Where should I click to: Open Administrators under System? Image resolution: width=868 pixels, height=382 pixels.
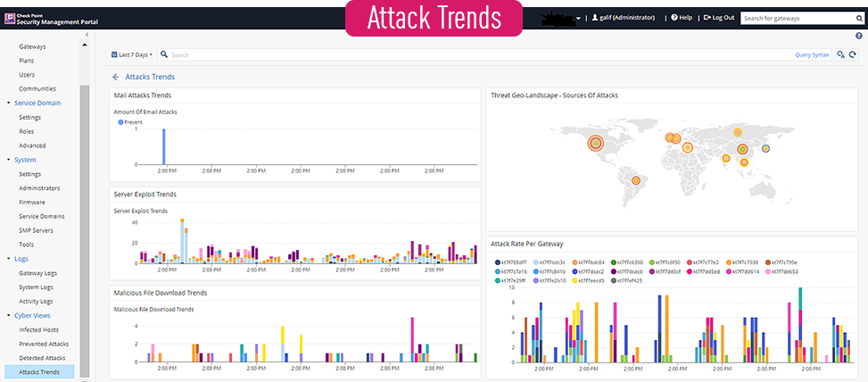click(39, 187)
